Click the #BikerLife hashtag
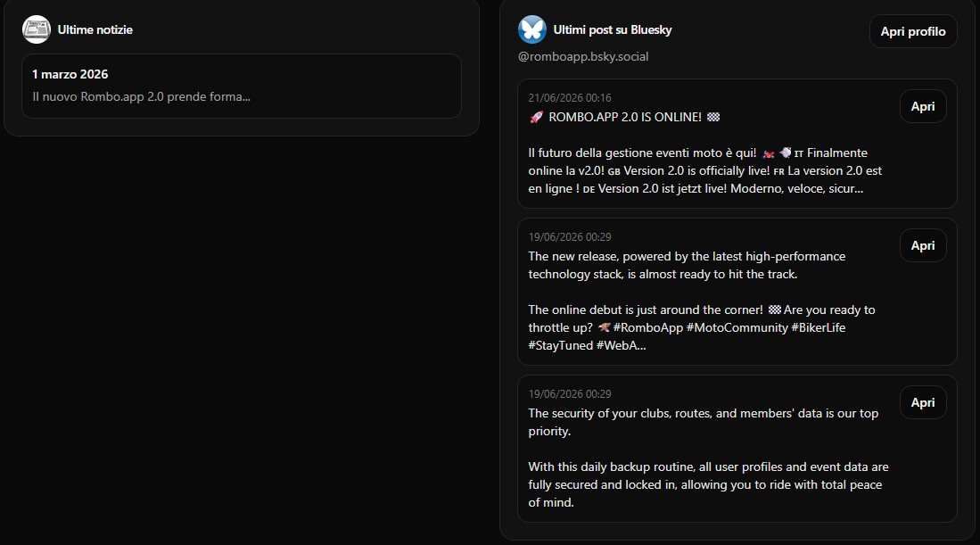Screen dimensions: 980x545 818,327
